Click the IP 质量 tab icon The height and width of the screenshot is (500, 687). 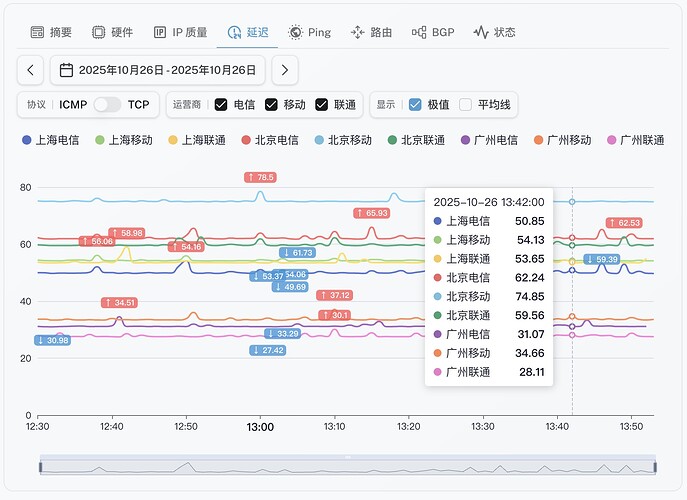[x=160, y=32]
